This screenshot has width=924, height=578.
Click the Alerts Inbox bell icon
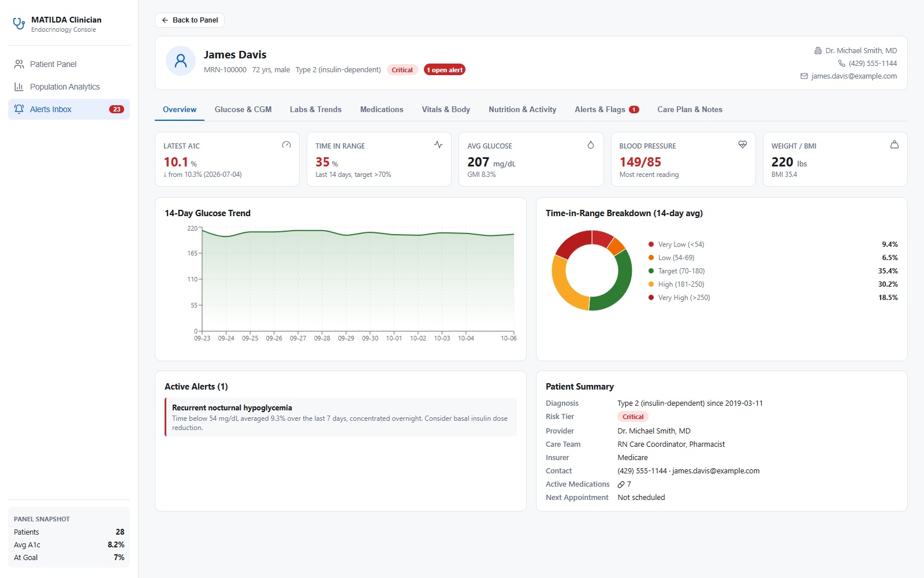pyautogui.click(x=19, y=109)
